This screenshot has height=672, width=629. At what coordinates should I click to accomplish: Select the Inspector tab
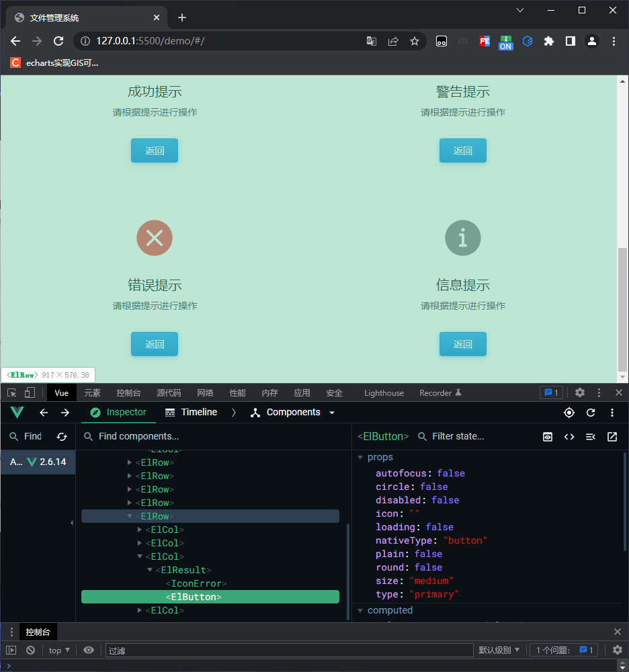pos(118,413)
